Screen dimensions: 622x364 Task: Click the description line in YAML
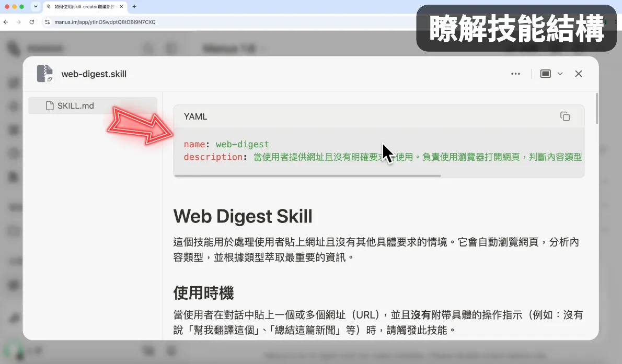[383, 157]
